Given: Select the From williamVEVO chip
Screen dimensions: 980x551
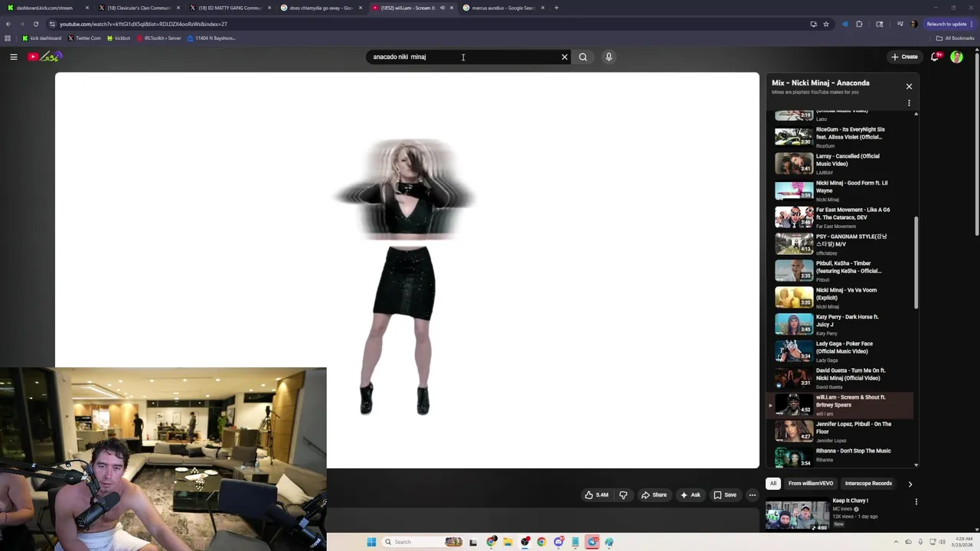Looking at the screenshot, I should pos(811,484).
